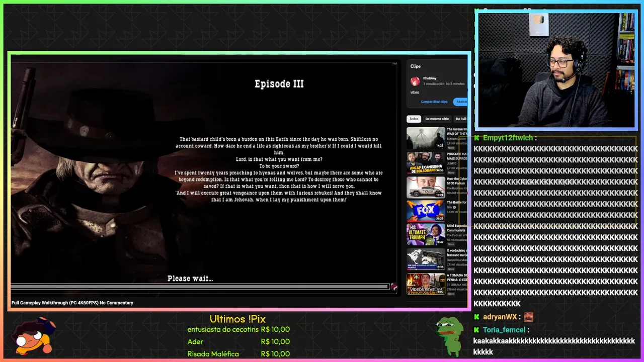The image size is (644, 362).
Task: Click the blue Assistir button in Clipe panel
Action: [460, 102]
